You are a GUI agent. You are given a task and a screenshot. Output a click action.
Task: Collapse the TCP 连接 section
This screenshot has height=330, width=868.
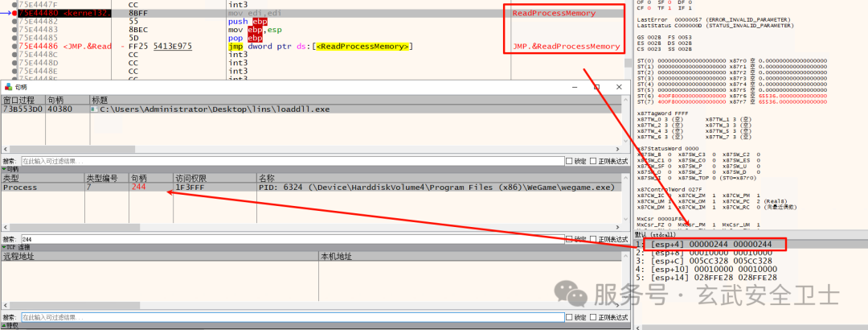(3, 247)
